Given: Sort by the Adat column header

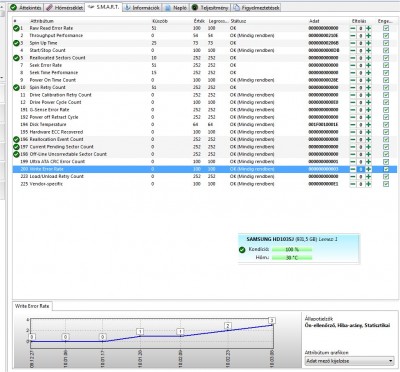Looking at the screenshot, I should (314, 21).
